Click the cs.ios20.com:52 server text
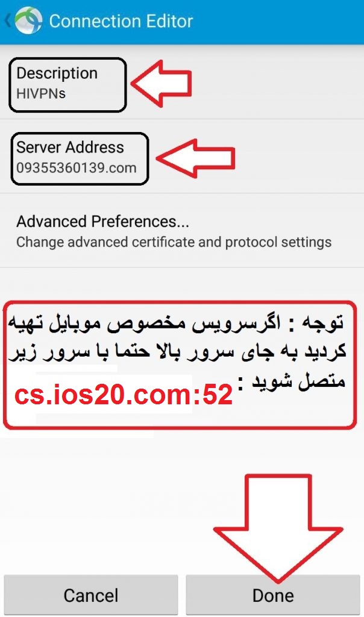 [x=124, y=395]
